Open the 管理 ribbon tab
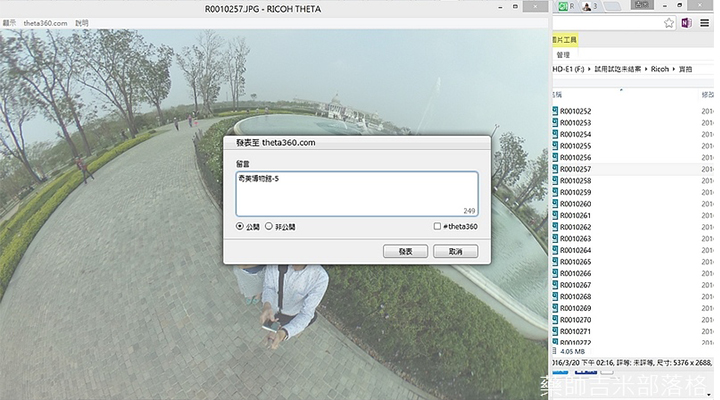 pos(563,55)
